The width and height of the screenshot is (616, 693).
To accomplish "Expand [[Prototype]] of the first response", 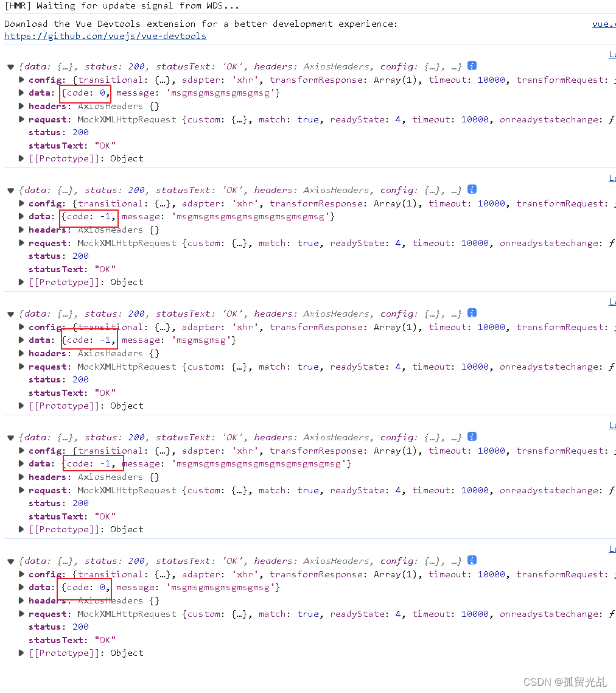I will pos(21,158).
